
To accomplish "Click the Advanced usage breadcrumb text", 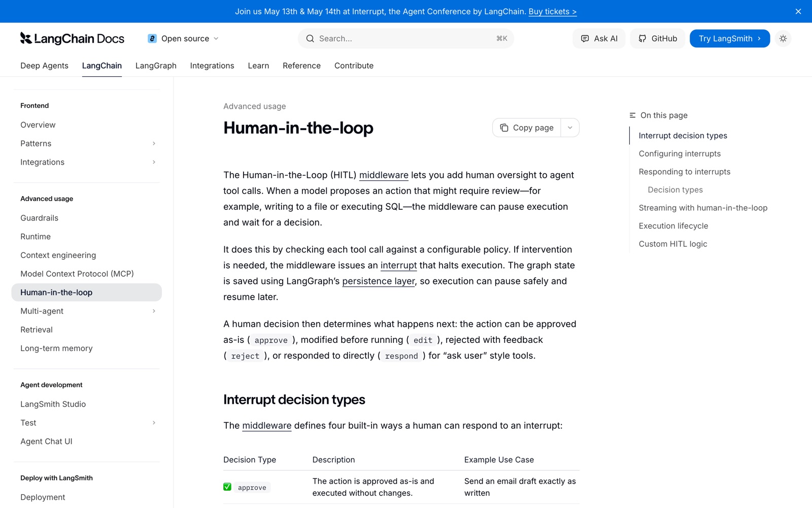I will pos(254,106).
